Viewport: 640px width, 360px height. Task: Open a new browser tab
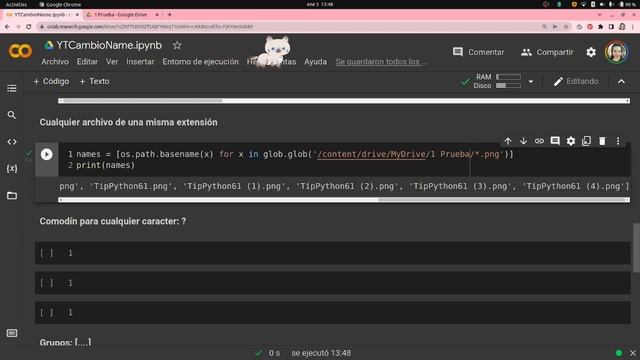tap(170, 14)
